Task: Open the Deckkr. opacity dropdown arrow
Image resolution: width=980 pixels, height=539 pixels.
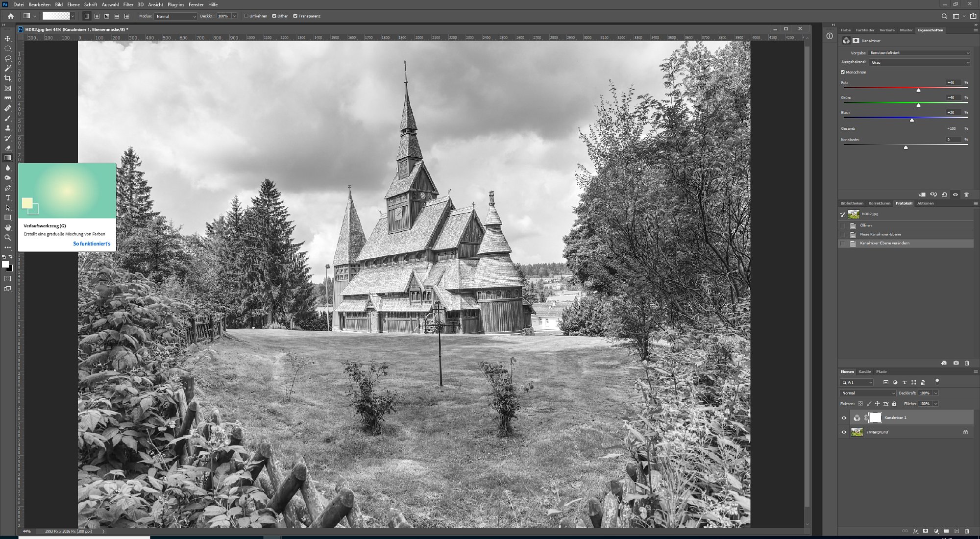Action: click(x=234, y=16)
